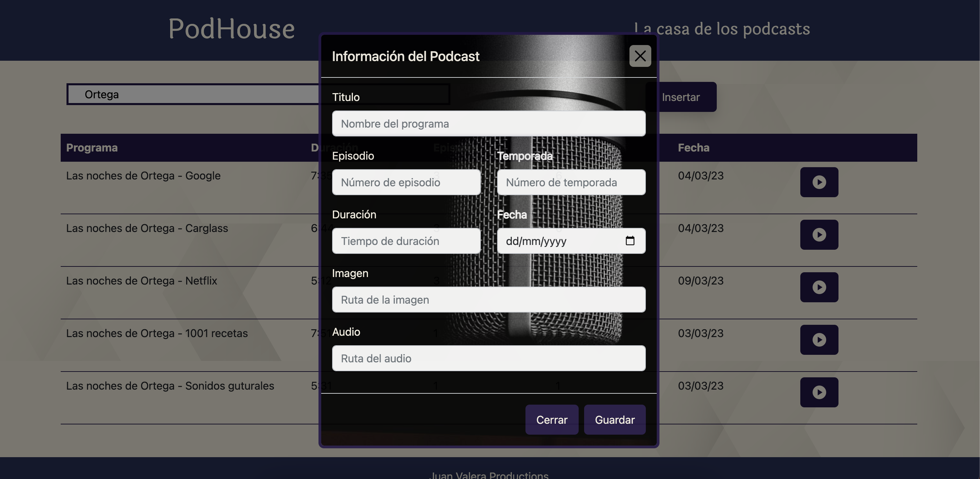Focus the Número de temporada field
Screen dimensions: 980x479
(571, 183)
